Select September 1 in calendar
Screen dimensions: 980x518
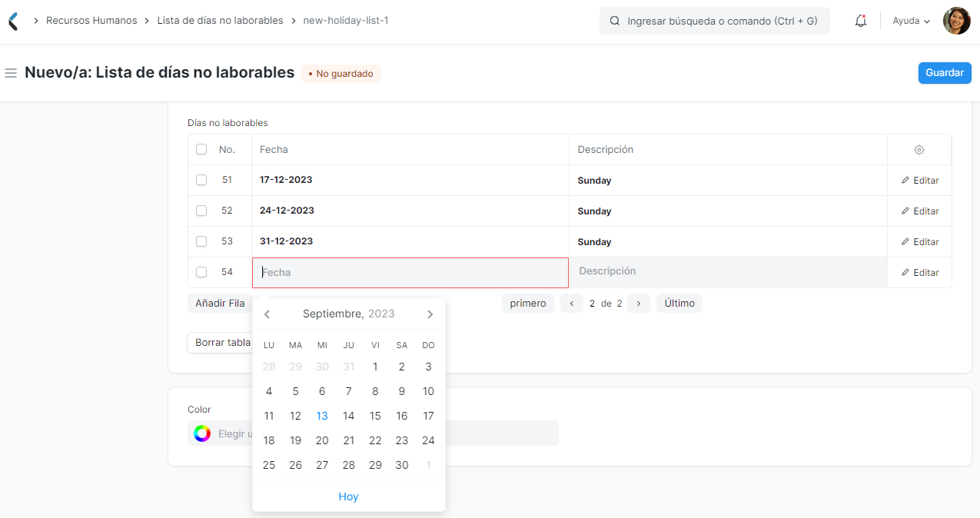click(375, 367)
